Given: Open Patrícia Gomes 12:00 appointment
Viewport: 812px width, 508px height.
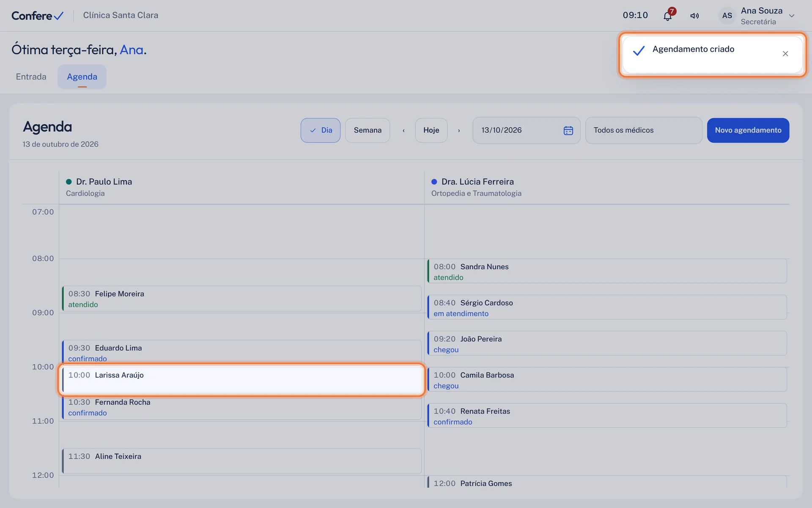Looking at the screenshot, I should coord(607,482).
